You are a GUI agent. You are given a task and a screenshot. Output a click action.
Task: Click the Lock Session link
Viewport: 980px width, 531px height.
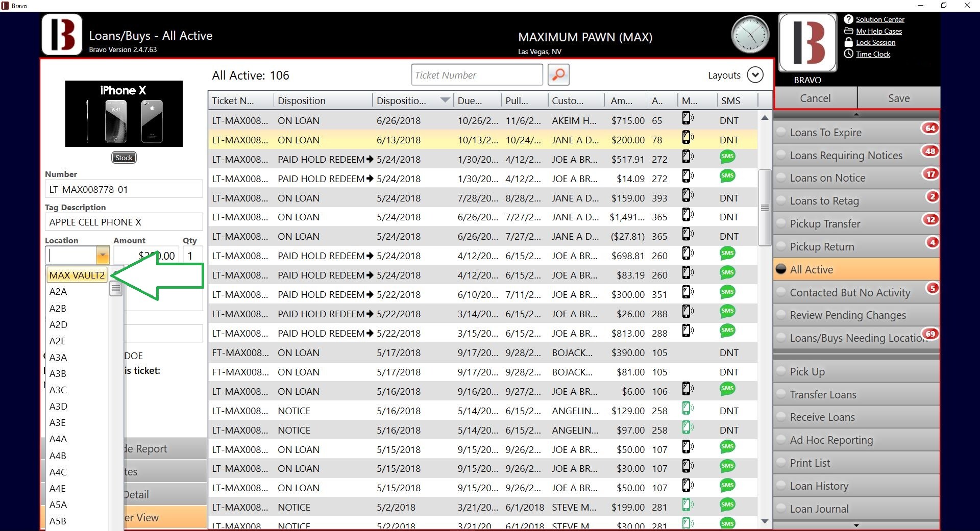(x=875, y=42)
